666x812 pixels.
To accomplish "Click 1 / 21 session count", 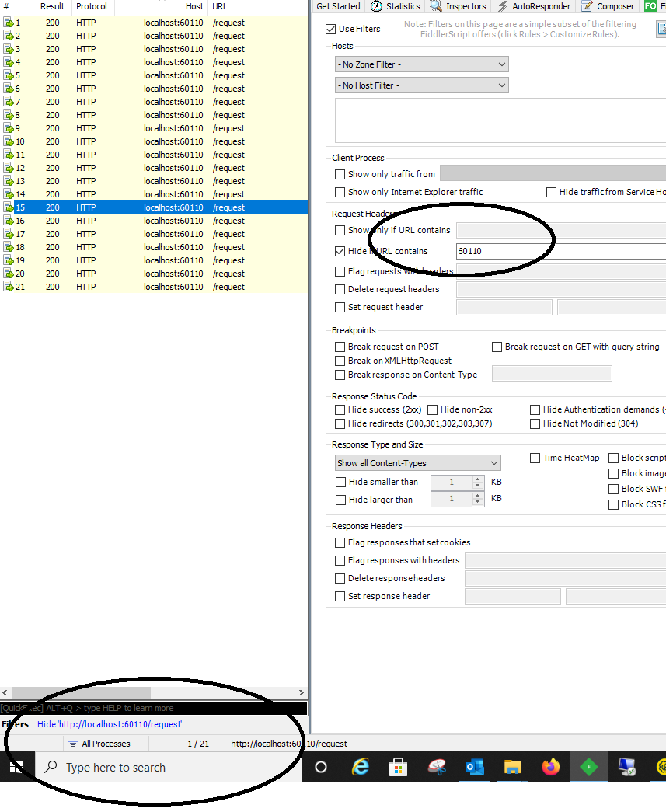I will point(198,744).
